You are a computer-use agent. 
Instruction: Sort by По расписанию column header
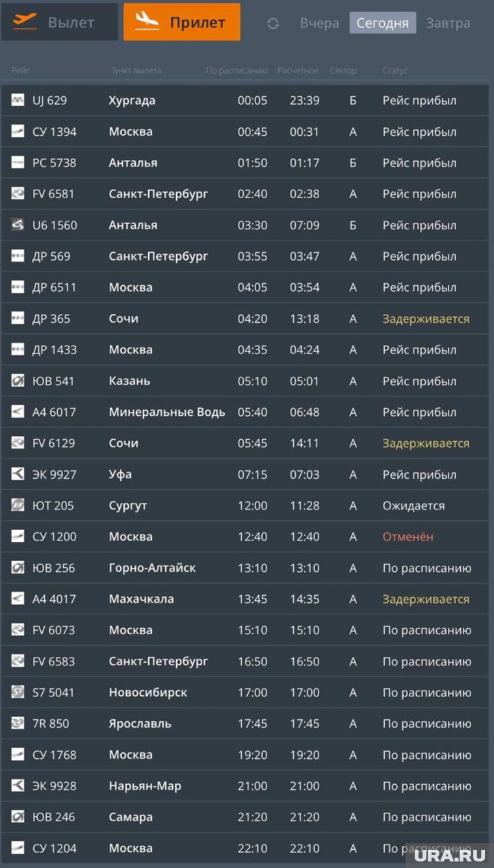point(237,71)
